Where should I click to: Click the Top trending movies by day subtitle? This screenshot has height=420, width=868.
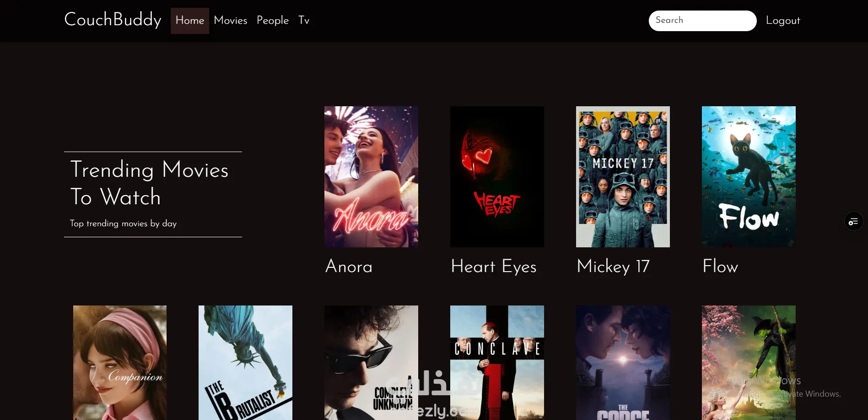tap(123, 224)
